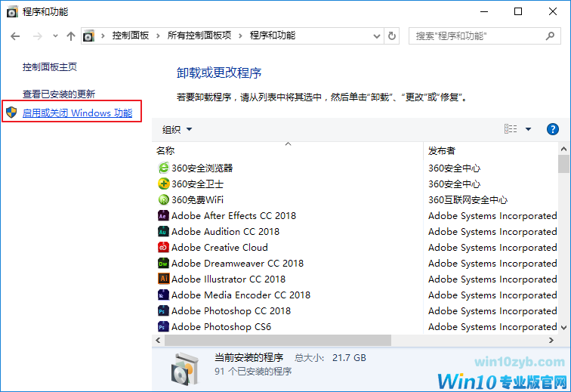Select the Adobe Audition CC 2018 icon
Image resolution: width=571 pixels, height=392 pixels.
[163, 231]
